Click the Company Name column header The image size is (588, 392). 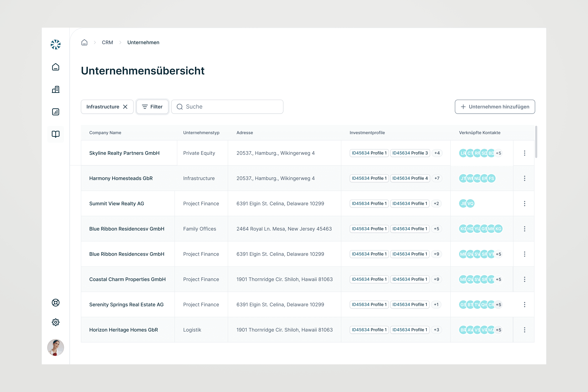105,133
